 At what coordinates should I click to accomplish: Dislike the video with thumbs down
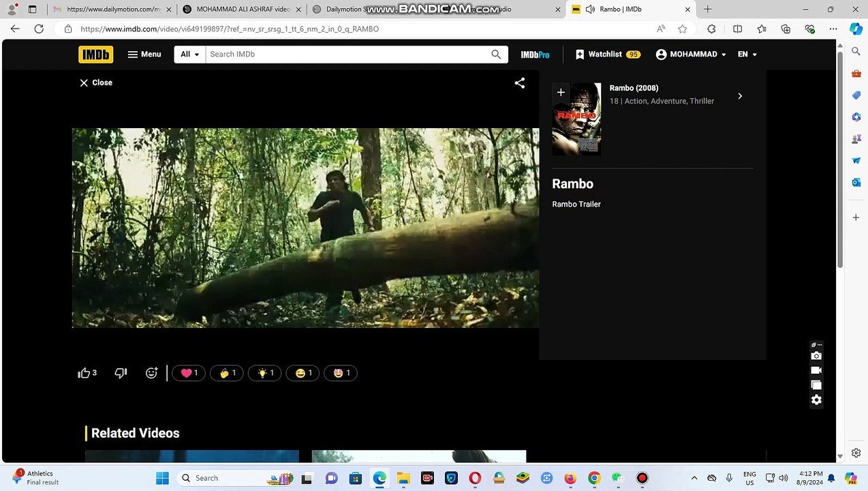[x=121, y=373]
